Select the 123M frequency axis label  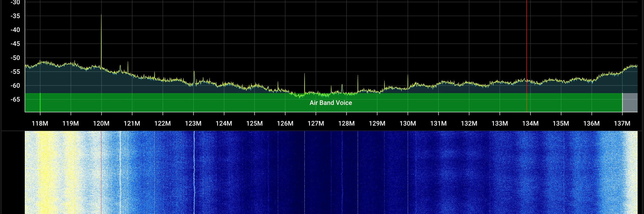[193, 123]
